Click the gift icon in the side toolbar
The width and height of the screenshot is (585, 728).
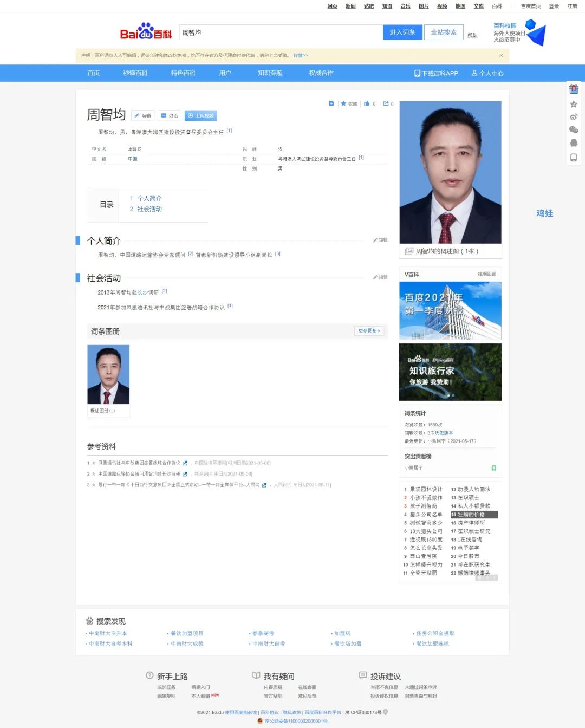point(574,89)
